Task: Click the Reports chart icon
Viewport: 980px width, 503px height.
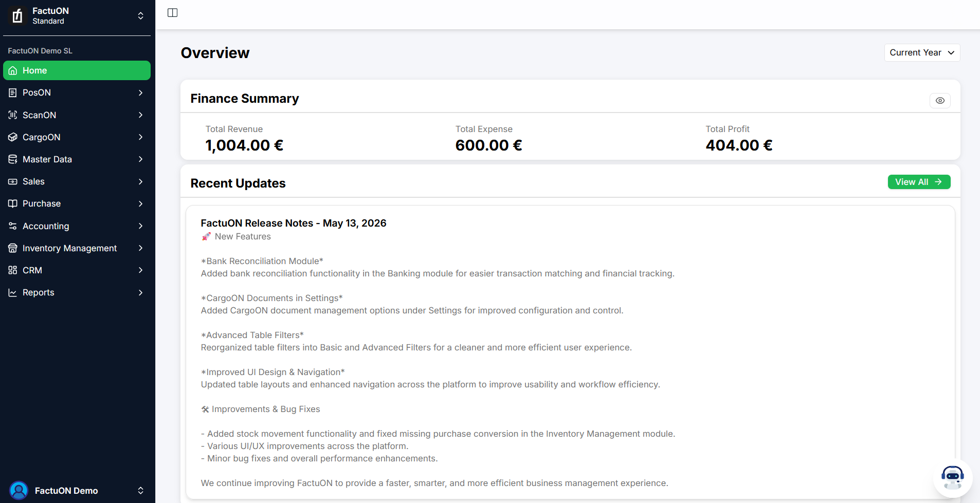Action: point(13,292)
